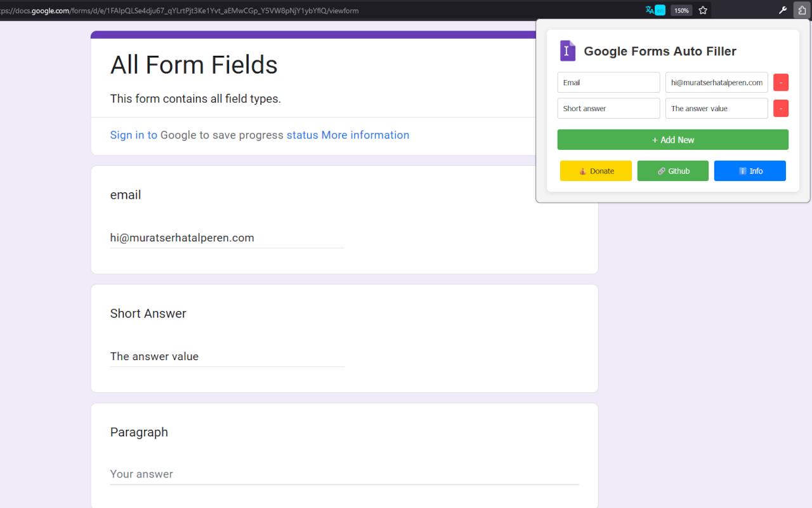The height and width of the screenshot is (508, 812).
Task: Open the browser extensions puzzle icon
Action: coord(801,10)
